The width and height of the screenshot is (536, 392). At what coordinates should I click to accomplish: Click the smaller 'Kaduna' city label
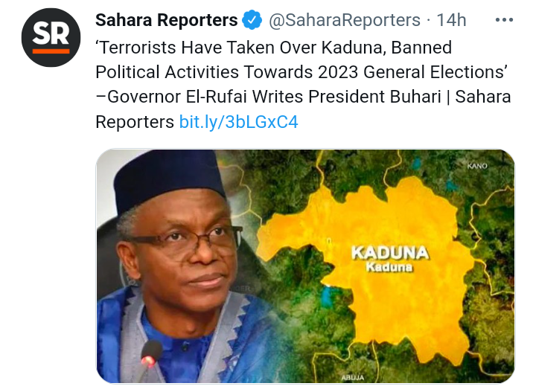point(389,267)
